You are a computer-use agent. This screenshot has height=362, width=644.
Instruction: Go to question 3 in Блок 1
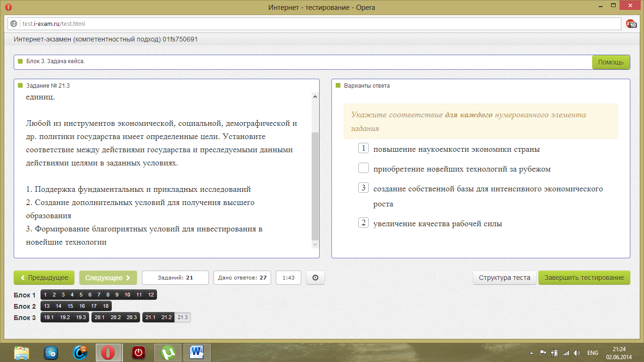tap(63, 295)
